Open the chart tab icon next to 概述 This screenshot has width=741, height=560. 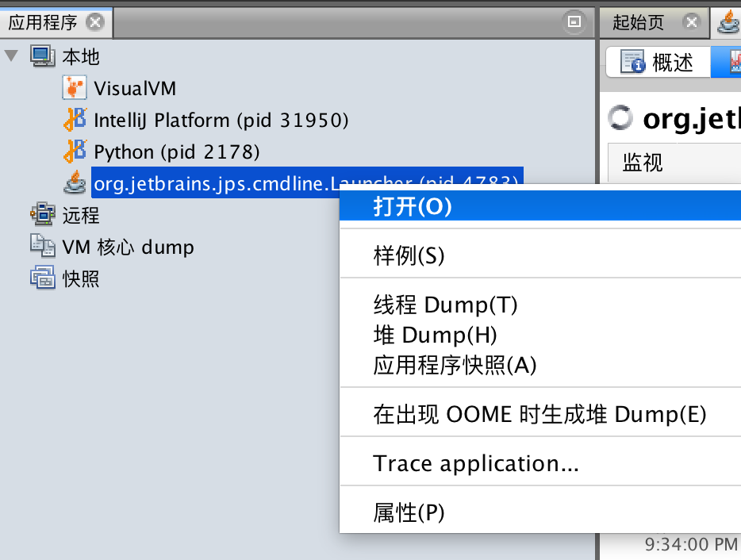coord(735,62)
